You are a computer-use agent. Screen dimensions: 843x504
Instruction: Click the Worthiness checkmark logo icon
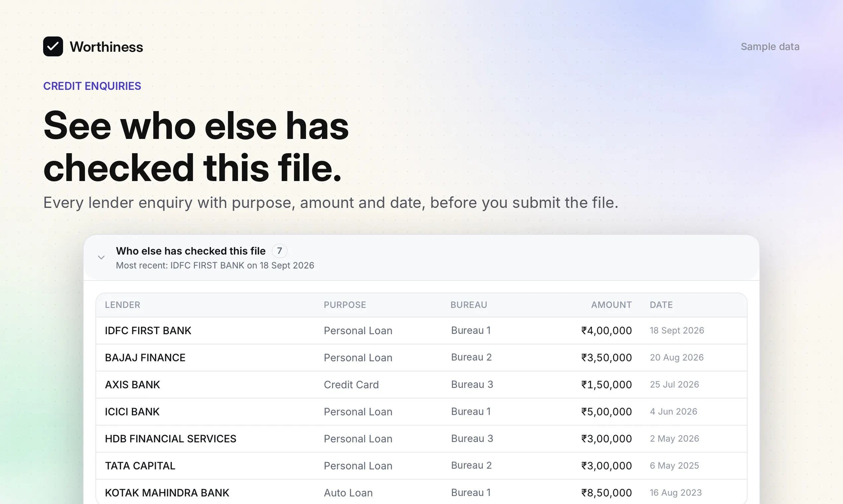point(53,46)
